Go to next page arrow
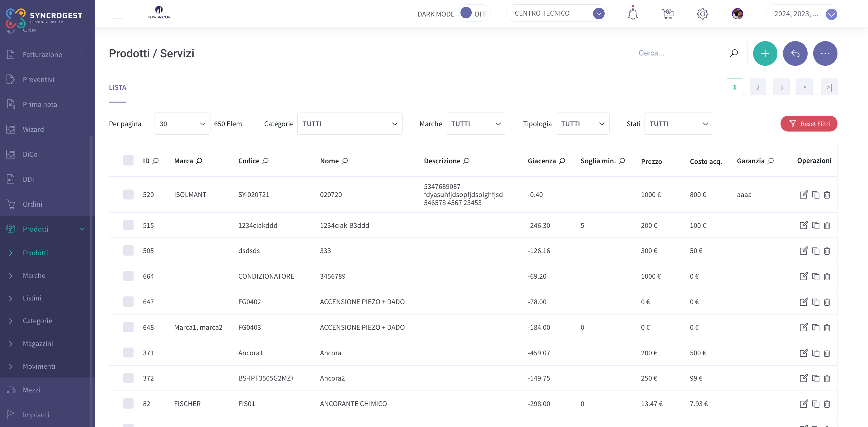868x427 pixels. coord(804,87)
